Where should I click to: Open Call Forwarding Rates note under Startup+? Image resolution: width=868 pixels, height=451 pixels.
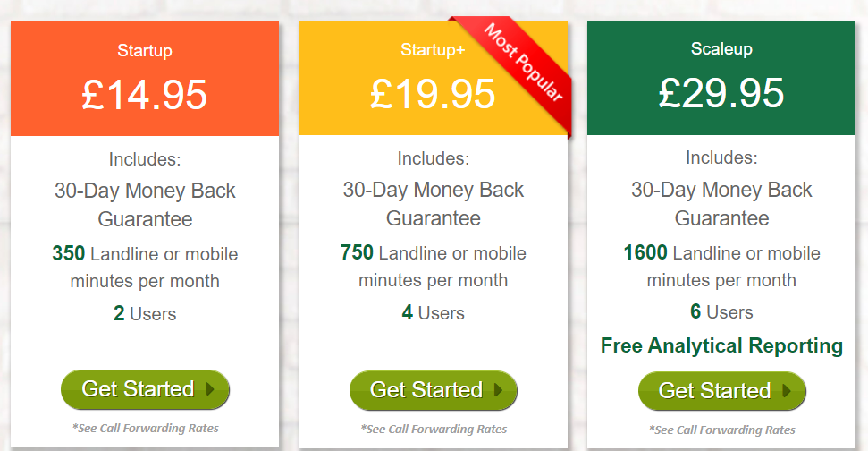[434, 429]
